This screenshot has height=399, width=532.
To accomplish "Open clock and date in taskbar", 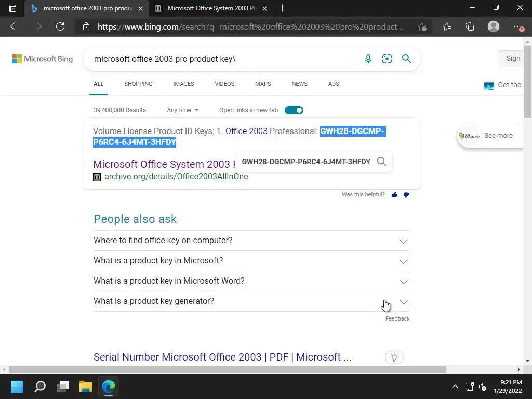I will pyautogui.click(x=508, y=387).
